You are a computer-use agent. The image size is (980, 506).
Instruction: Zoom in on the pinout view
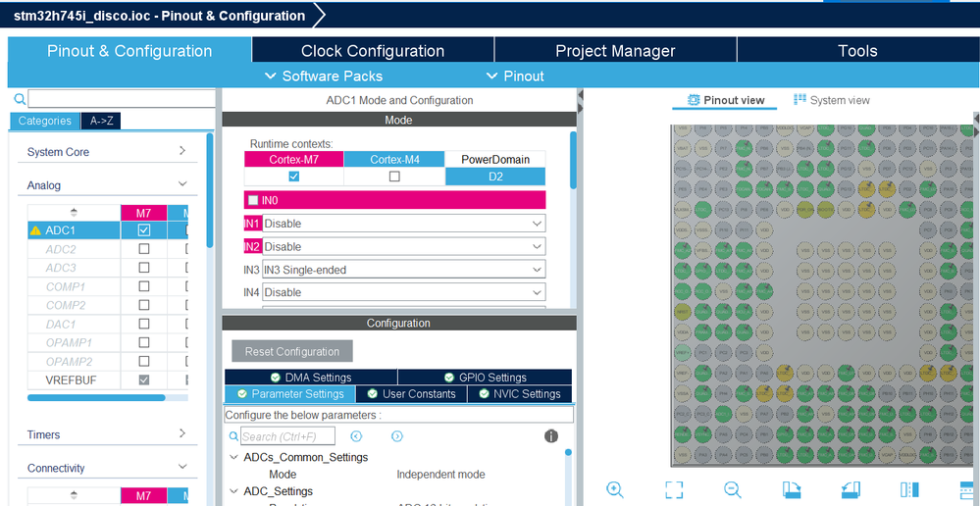coord(615,489)
